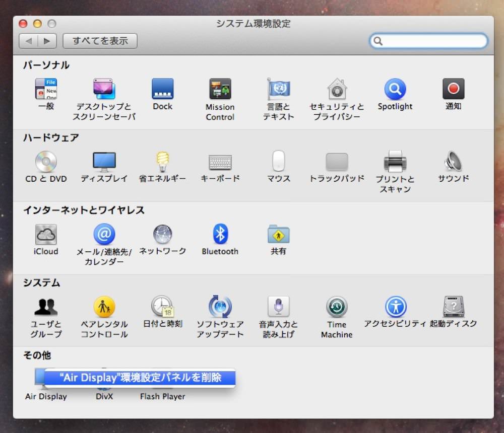Open セキュリティとプライバシー preferences
Screen dimensions: 504x433
point(337,89)
